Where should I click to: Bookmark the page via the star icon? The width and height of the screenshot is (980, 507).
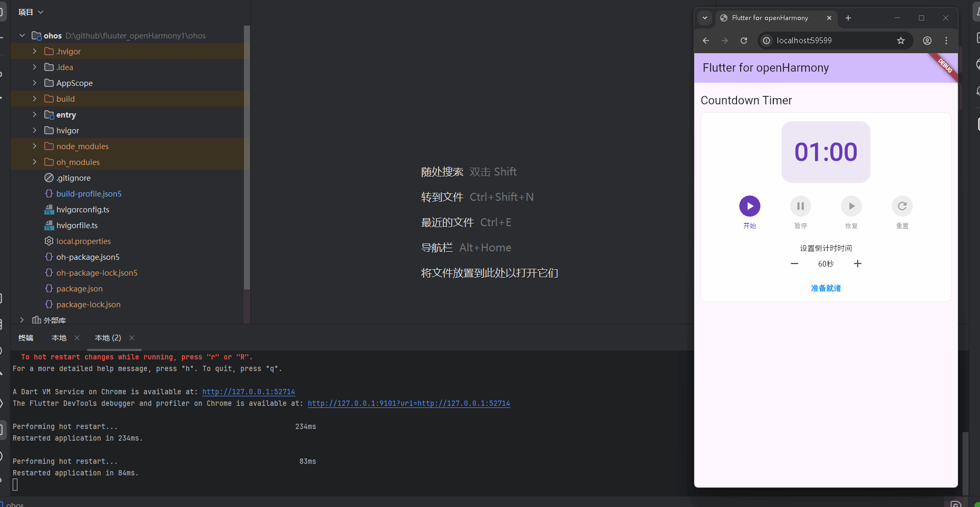[x=901, y=40]
